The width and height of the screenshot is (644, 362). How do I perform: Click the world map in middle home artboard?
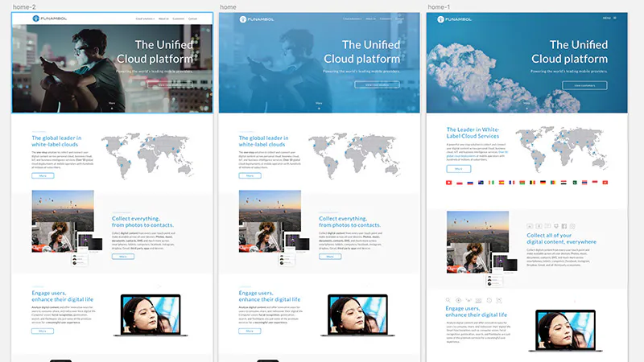tap(354, 155)
